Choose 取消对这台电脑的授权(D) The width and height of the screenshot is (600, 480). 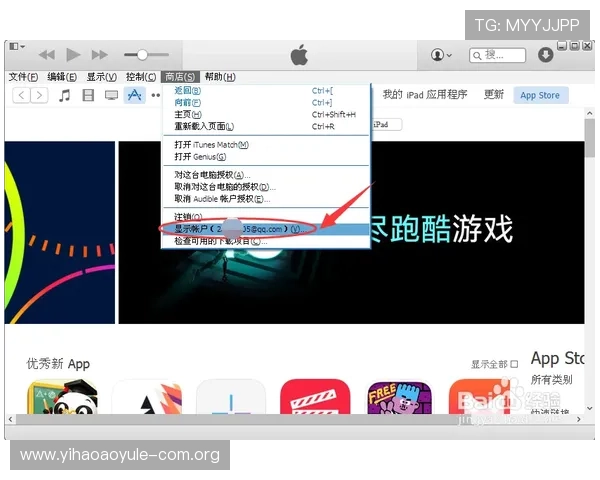(x=266, y=187)
